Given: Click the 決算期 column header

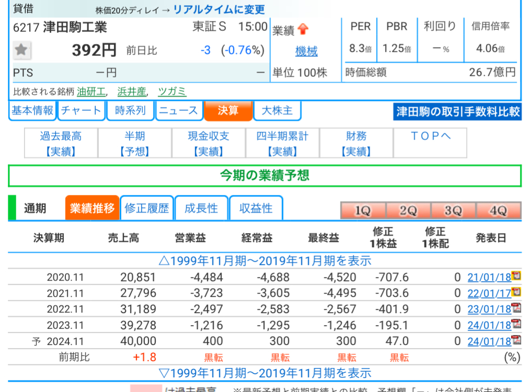Looking at the screenshot, I should pyautogui.click(x=49, y=238).
